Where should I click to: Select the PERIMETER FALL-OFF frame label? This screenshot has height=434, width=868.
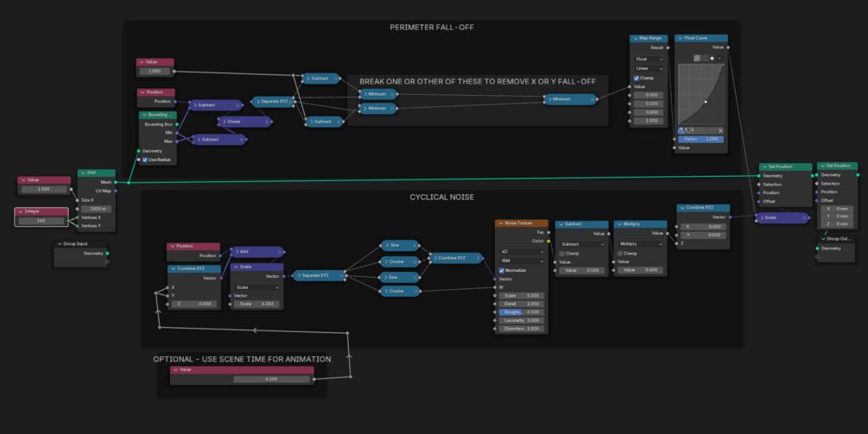[x=432, y=27]
